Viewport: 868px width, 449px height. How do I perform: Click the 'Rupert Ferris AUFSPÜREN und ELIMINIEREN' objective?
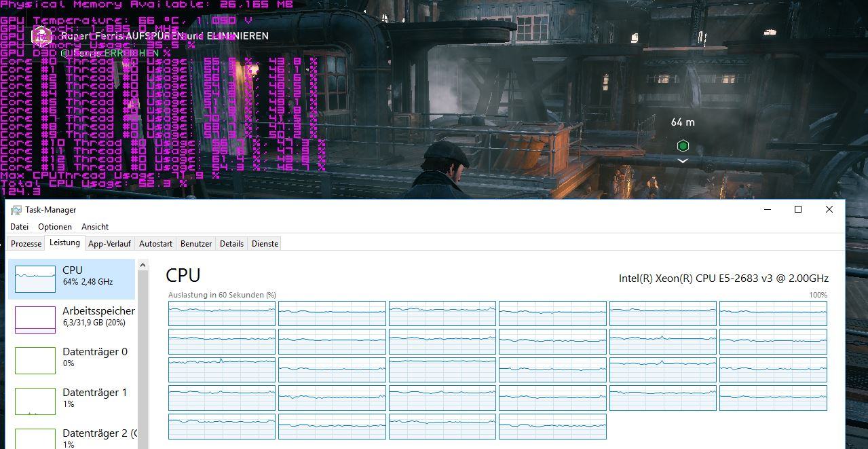pyautogui.click(x=165, y=36)
